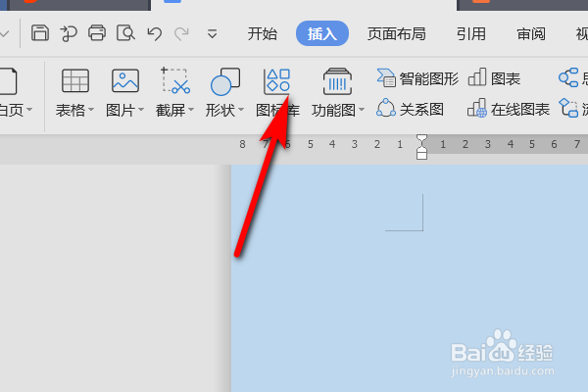Insert a picture with 图片 icon
This screenshot has width=588, height=392.
125,80
